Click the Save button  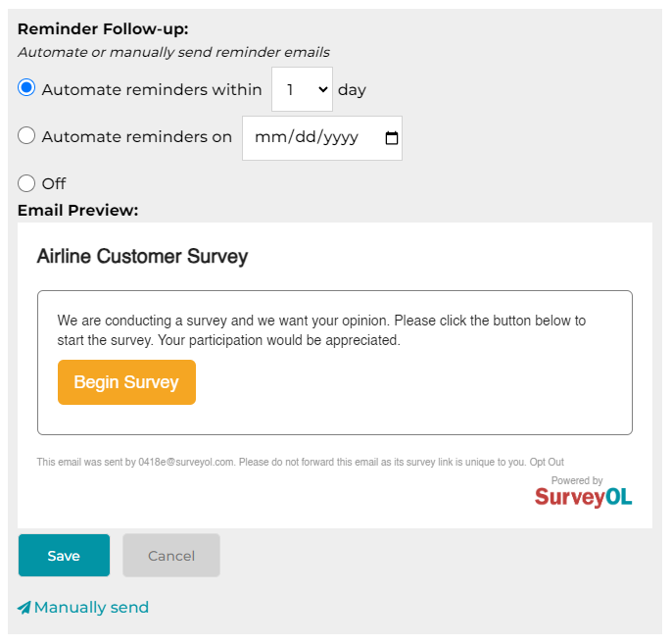(x=65, y=556)
